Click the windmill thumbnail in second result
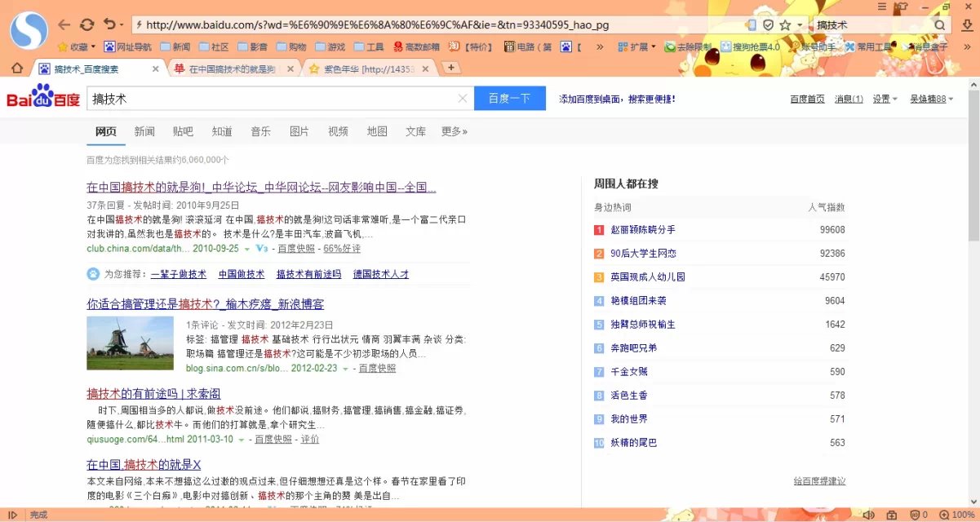 point(130,343)
